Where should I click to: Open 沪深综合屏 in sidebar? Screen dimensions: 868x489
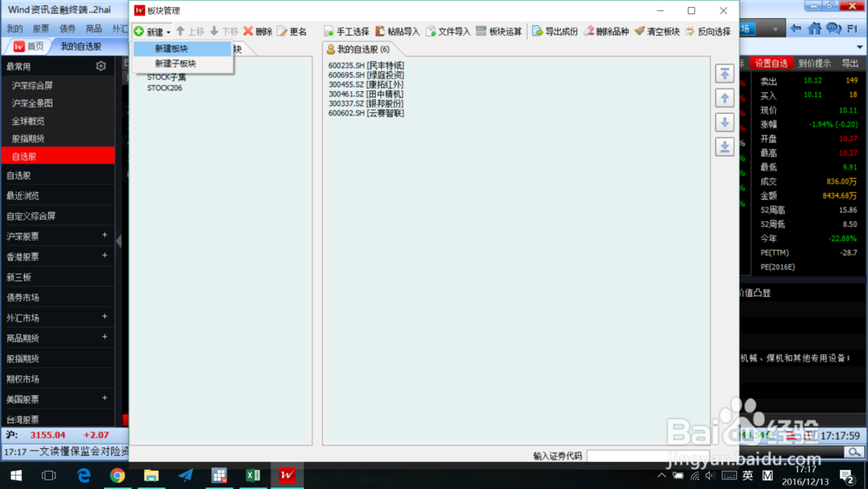pyautogui.click(x=33, y=86)
